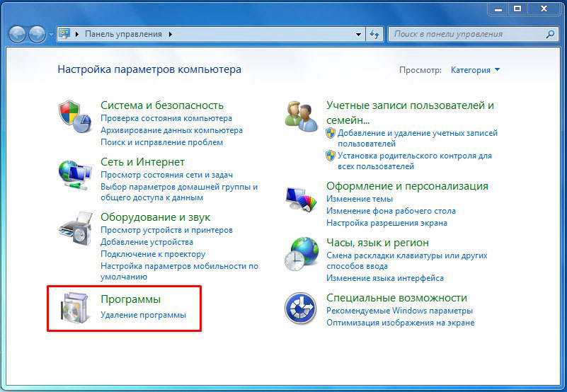The height and width of the screenshot is (392, 567).
Task: Expand the address bar history dropdown arrow
Action: [x=358, y=35]
